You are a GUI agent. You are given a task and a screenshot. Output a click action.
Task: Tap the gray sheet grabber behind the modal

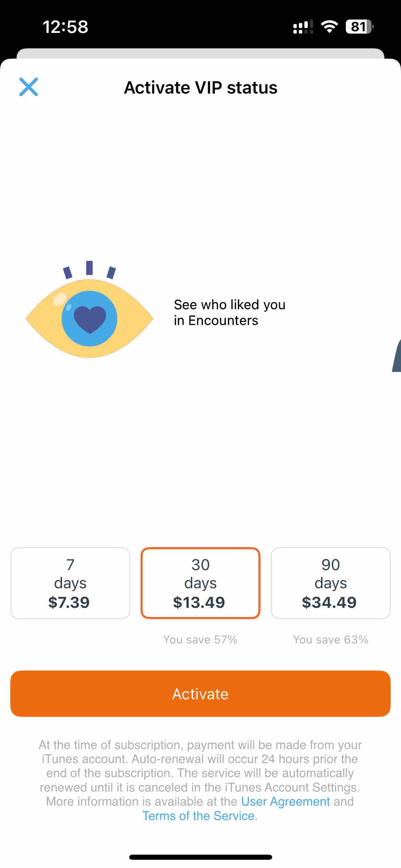pos(200,53)
